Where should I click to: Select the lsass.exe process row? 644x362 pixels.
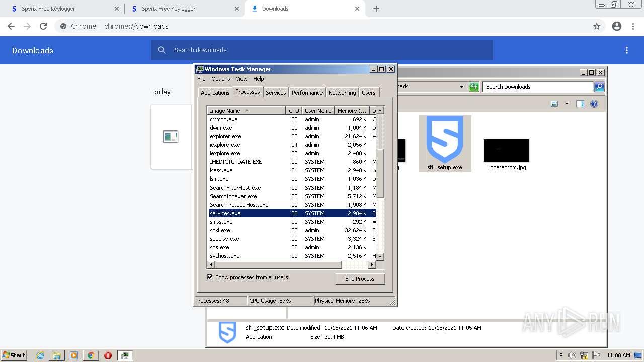point(292,170)
